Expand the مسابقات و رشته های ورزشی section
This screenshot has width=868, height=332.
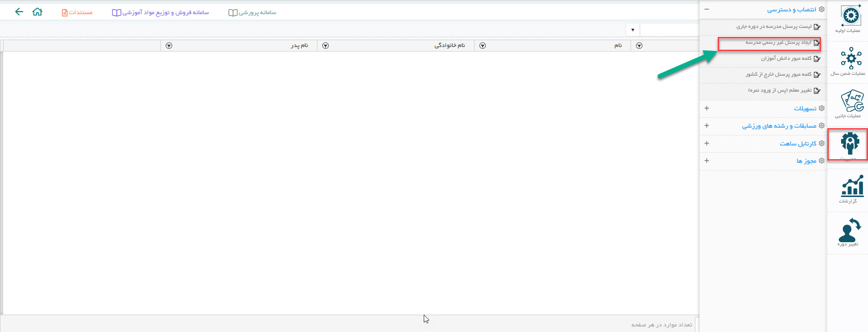click(707, 125)
